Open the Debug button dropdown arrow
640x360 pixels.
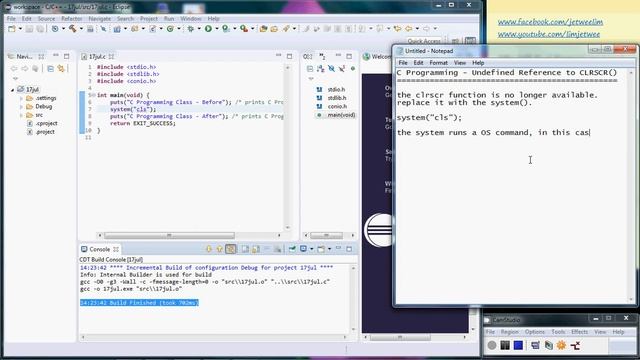199,29
